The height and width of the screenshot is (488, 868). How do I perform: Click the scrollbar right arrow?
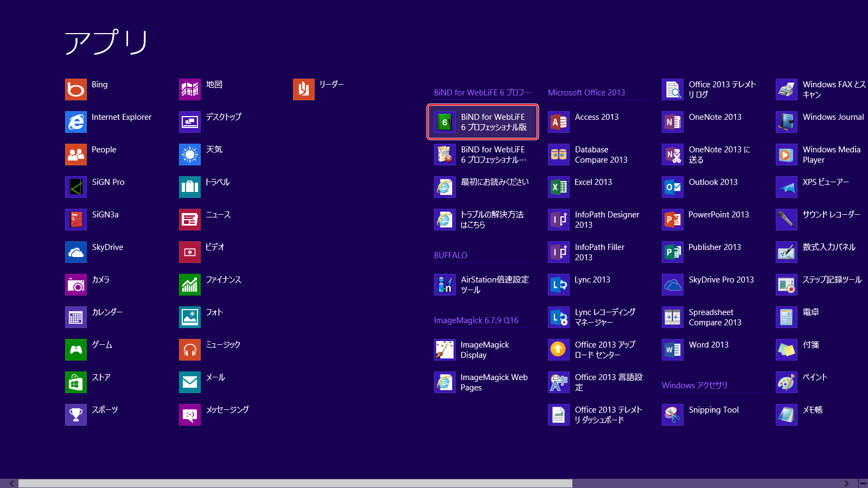tap(846, 483)
